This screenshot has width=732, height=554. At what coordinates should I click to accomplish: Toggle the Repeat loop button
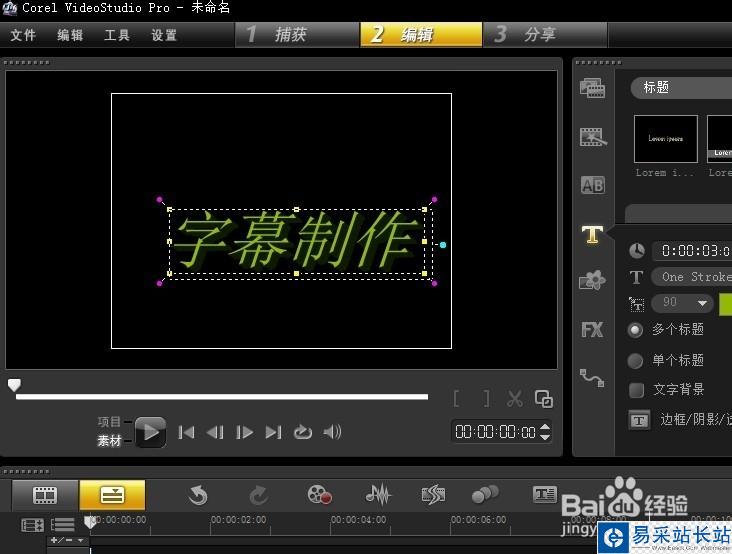[303, 432]
